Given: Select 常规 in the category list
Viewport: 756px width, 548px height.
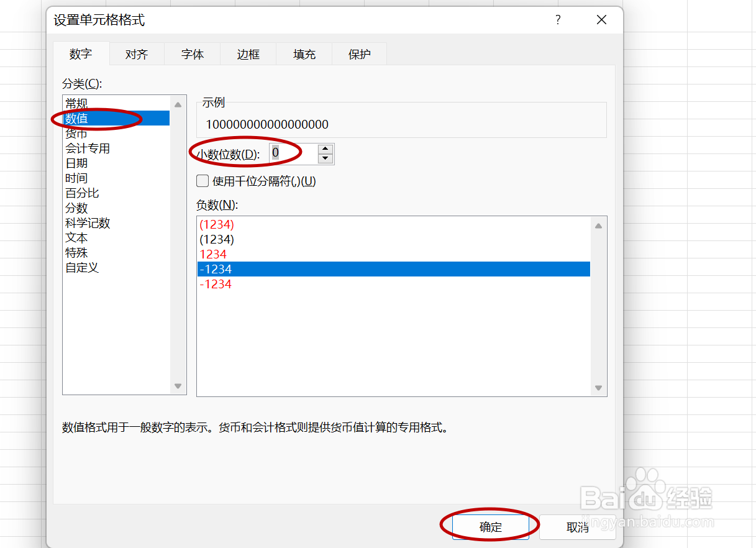Looking at the screenshot, I should pyautogui.click(x=116, y=103).
